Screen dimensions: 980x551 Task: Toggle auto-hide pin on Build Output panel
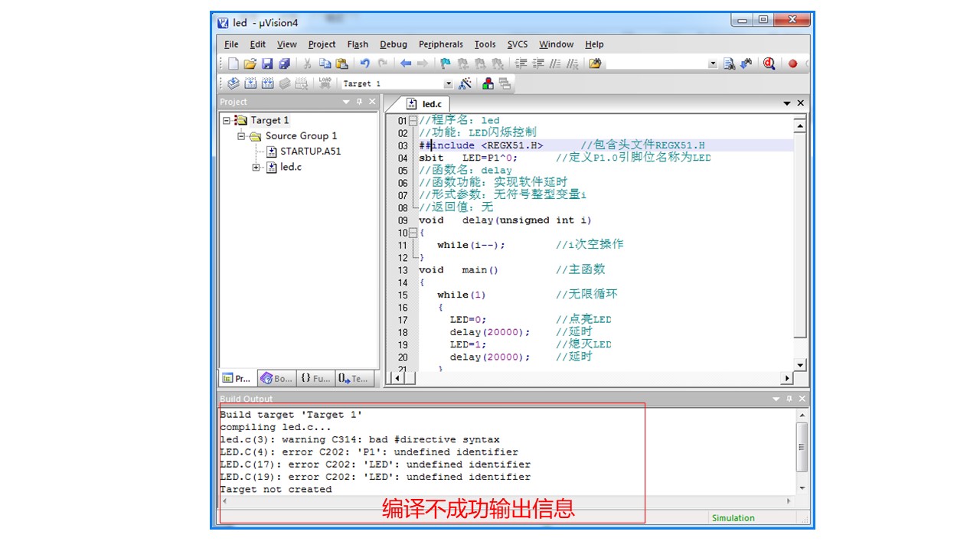[789, 399]
